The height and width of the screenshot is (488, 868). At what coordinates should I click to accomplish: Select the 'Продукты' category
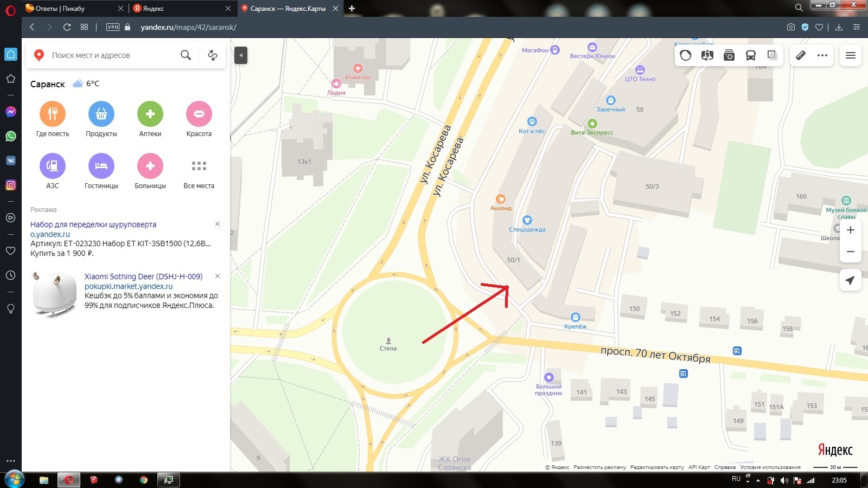101,119
